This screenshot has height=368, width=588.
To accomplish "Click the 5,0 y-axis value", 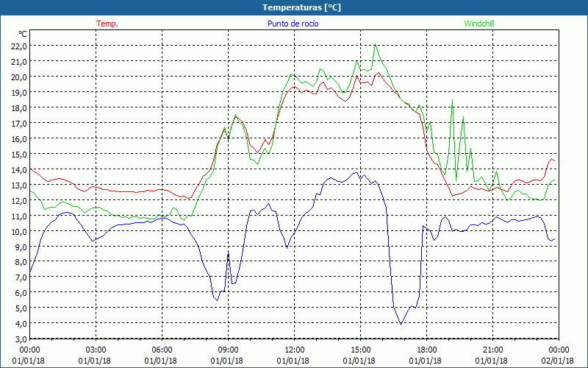I will click(21, 308).
